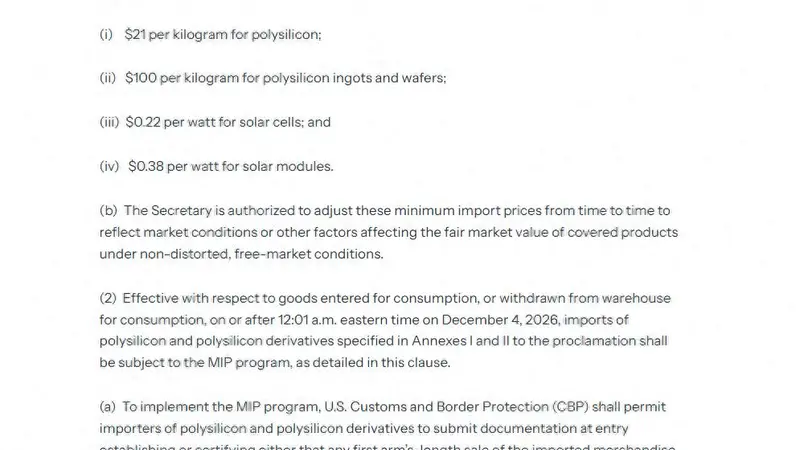Click the "$21 per kilogram for polysilicon" line
Screen dimensions: 800x450
coord(223,35)
